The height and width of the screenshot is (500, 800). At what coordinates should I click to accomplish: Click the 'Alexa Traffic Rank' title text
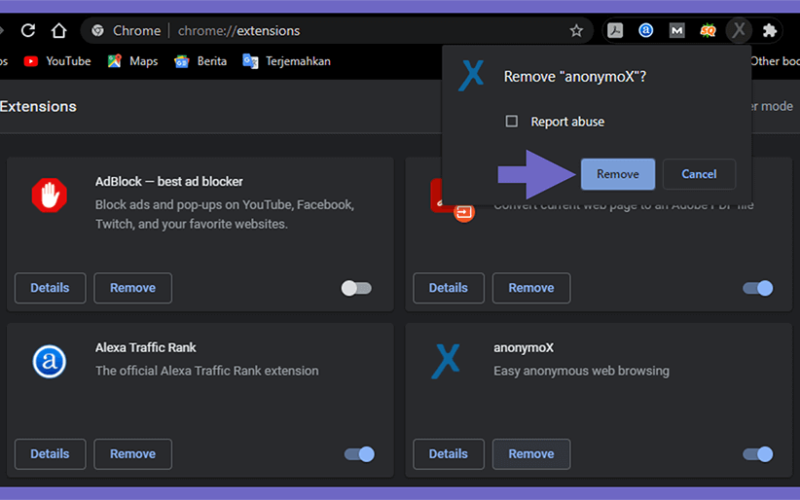click(x=145, y=347)
